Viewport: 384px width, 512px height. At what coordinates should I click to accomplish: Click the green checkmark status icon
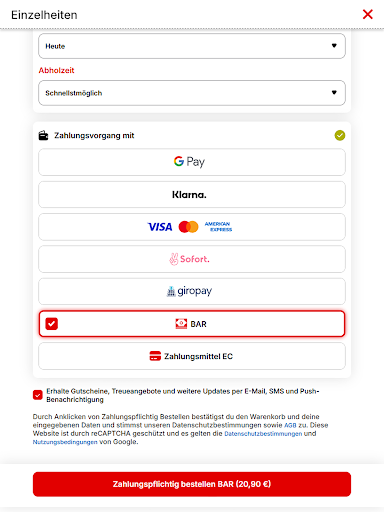tap(340, 135)
